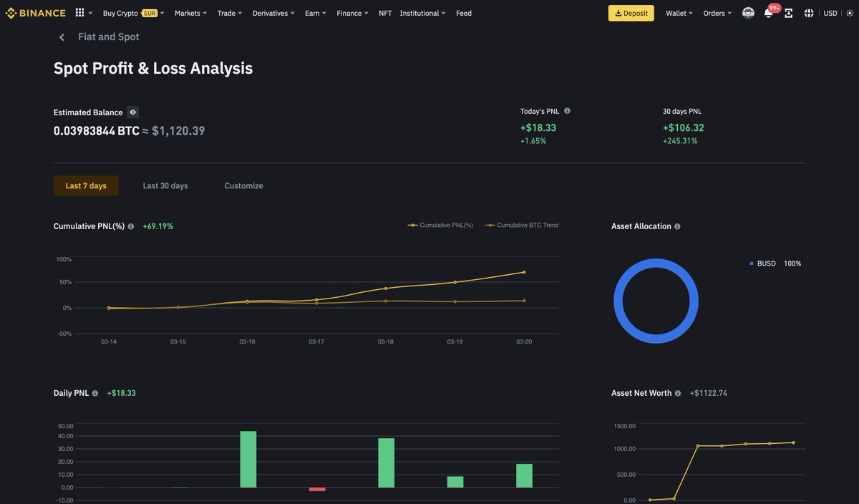Viewport: 859px width, 504px height.
Task: Toggle balance visibility eye icon
Action: tap(132, 112)
